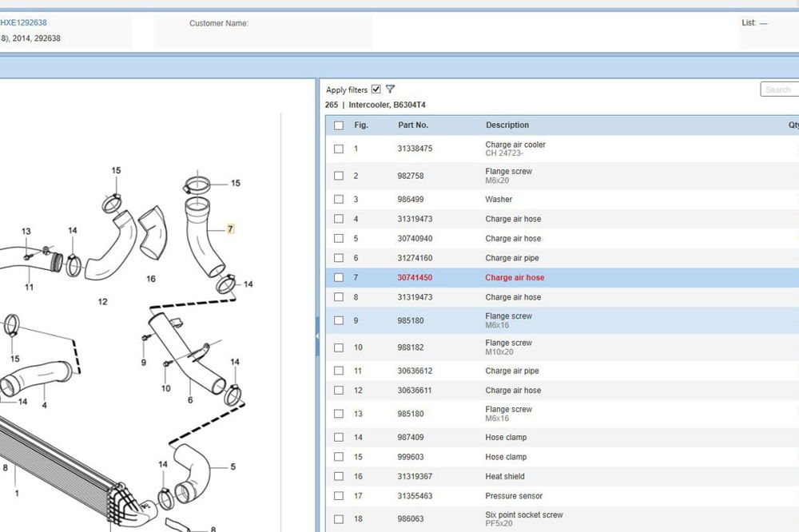Select the checkbox for part 986063
The width and height of the screenshot is (799, 532).
click(x=339, y=519)
